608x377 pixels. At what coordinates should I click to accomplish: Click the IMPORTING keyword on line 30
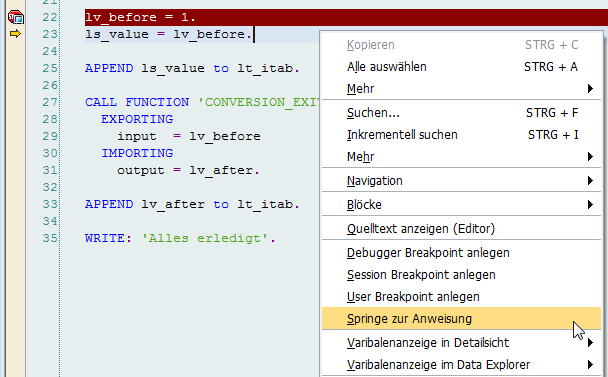tap(137, 154)
